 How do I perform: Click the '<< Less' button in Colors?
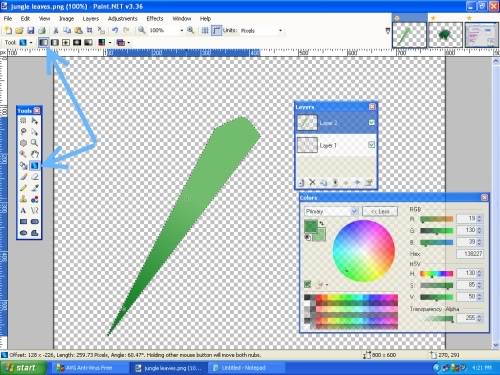click(x=380, y=211)
